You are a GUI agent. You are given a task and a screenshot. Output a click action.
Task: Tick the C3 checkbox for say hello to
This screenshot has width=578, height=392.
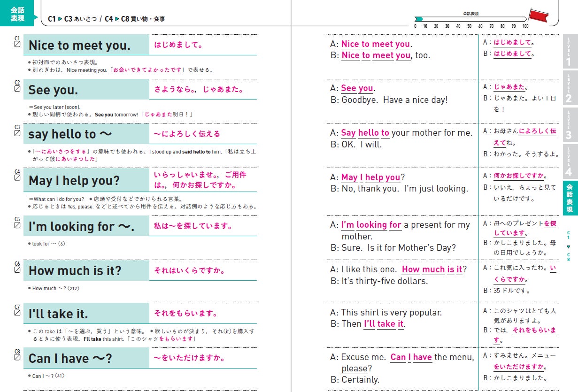click(17, 133)
